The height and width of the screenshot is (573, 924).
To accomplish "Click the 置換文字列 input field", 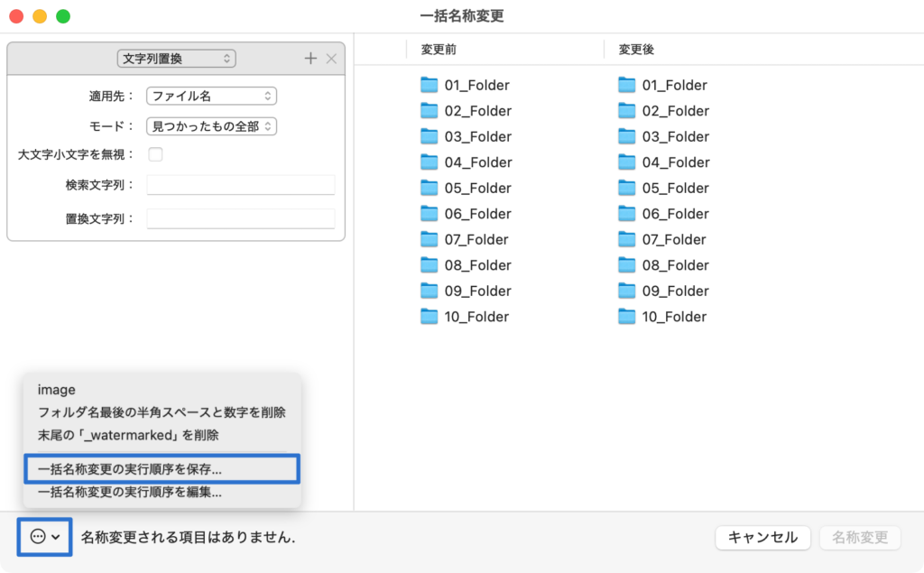I will coord(241,218).
